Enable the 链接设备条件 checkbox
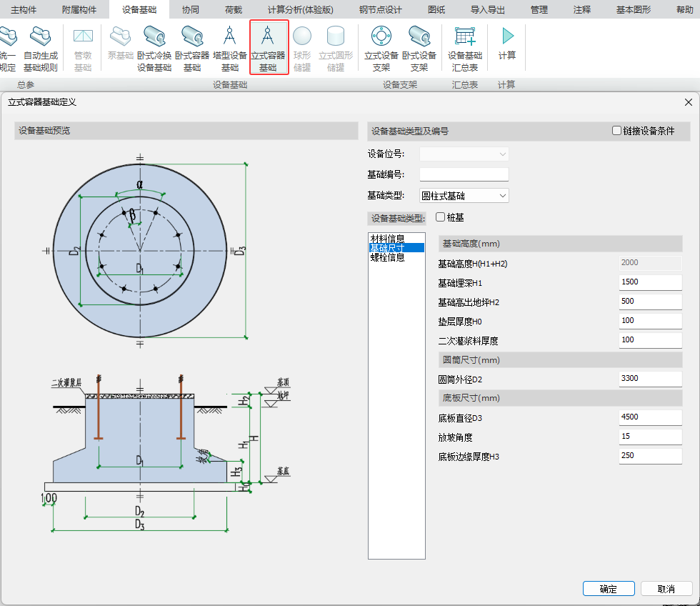This screenshot has height=606, width=700. coord(617,131)
